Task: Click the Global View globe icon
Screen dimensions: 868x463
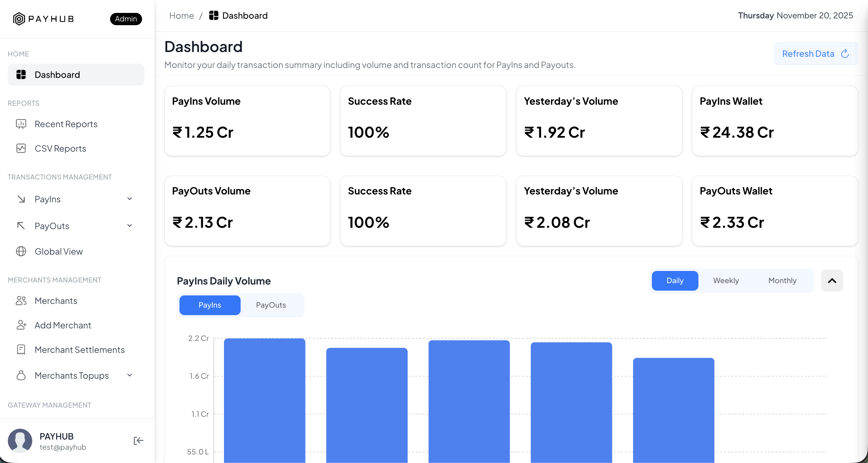Action: click(21, 252)
